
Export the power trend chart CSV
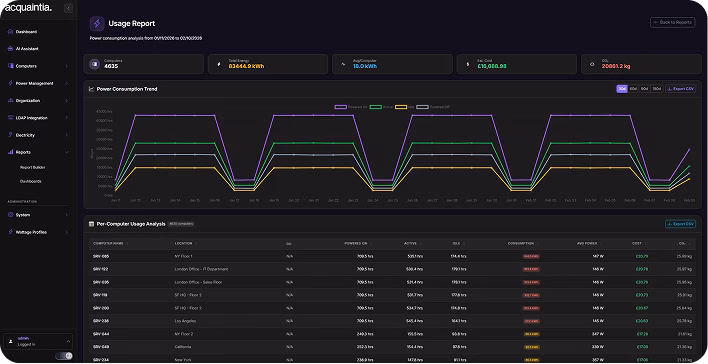point(680,89)
